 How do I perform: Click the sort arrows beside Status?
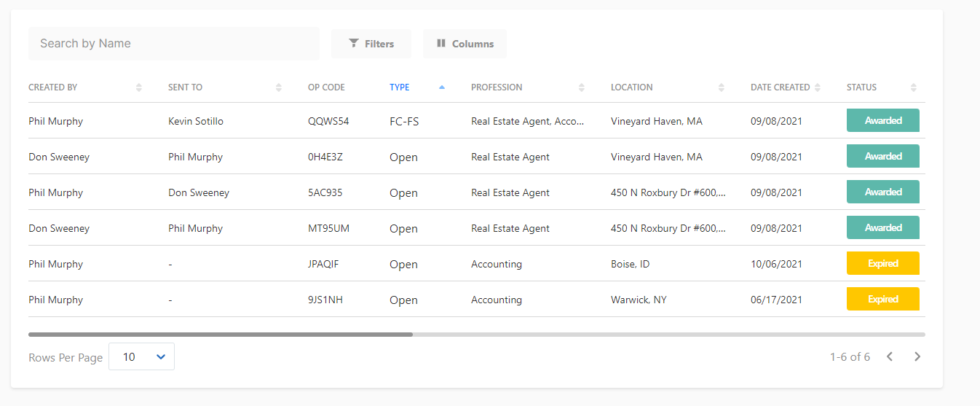(914, 87)
